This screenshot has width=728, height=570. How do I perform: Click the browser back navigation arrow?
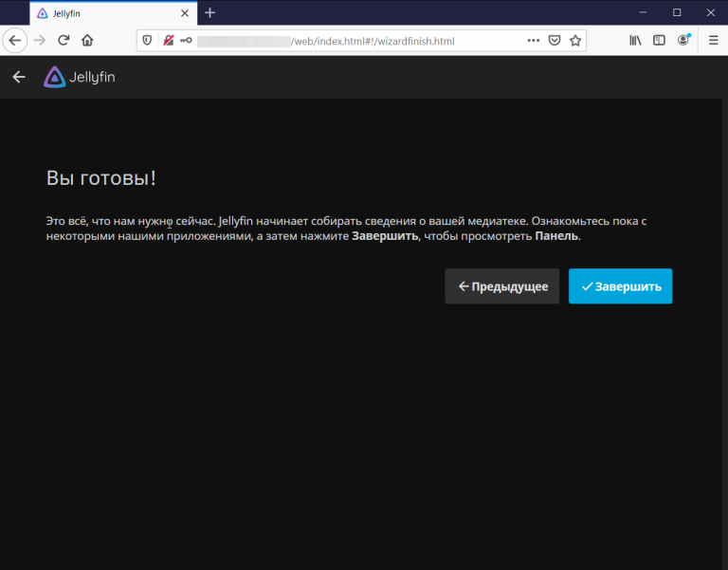(x=15, y=41)
